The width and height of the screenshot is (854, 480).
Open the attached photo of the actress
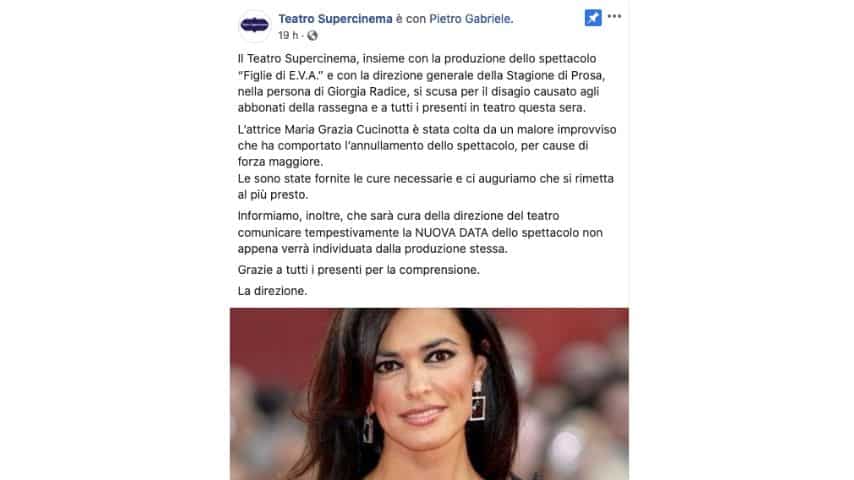click(x=429, y=394)
